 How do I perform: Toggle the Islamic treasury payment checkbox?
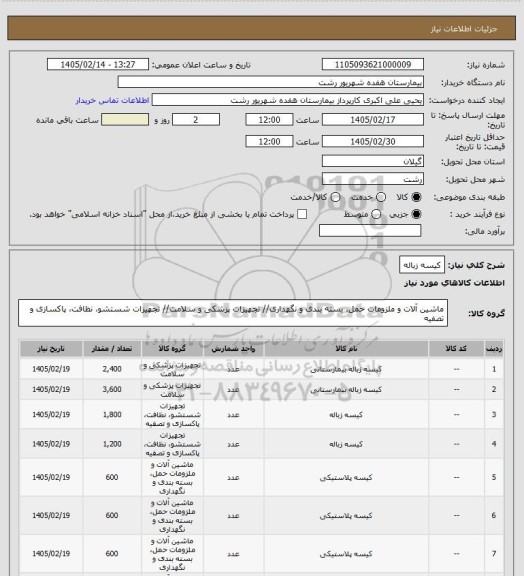click(302, 214)
